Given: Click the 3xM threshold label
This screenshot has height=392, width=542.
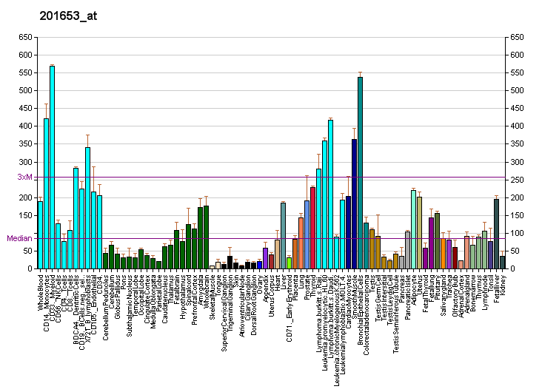Looking at the screenshot, I should click(25, 177).
